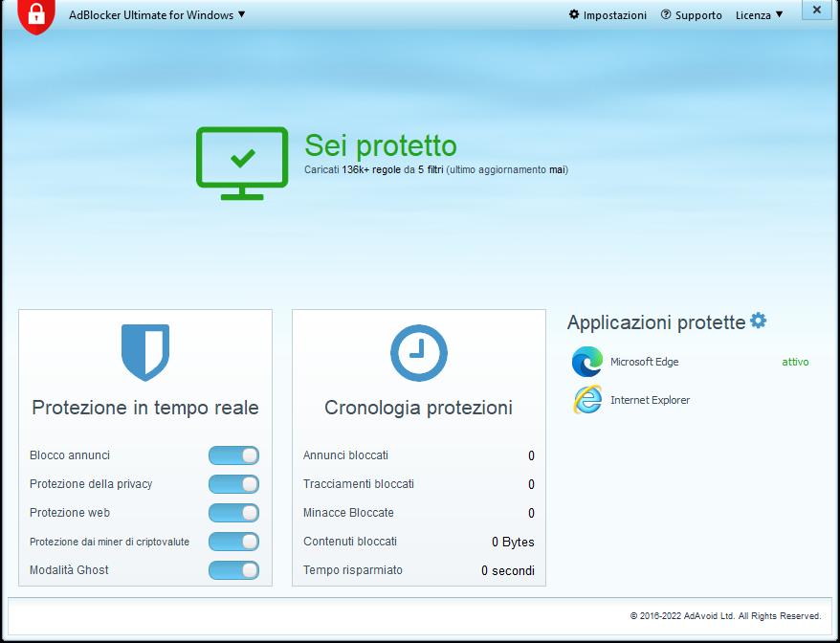Click the blue shield protection icon
The width and height of the screenshot is (840, 643).
pyautogui.click(x=145, y=352)
